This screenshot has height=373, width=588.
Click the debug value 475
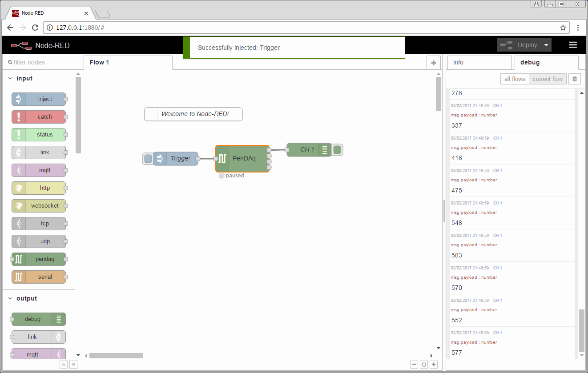click(457, 191)
